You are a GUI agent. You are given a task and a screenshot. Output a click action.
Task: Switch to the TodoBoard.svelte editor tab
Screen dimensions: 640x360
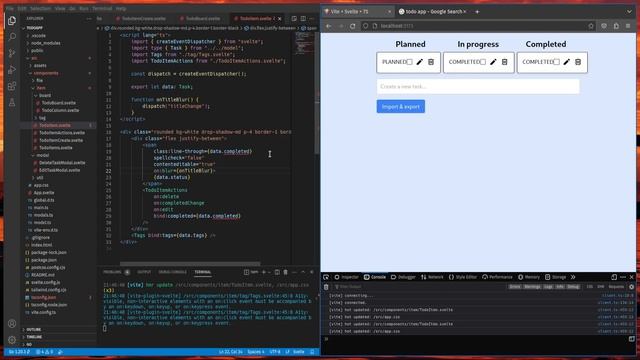click(x=202, y=18)
